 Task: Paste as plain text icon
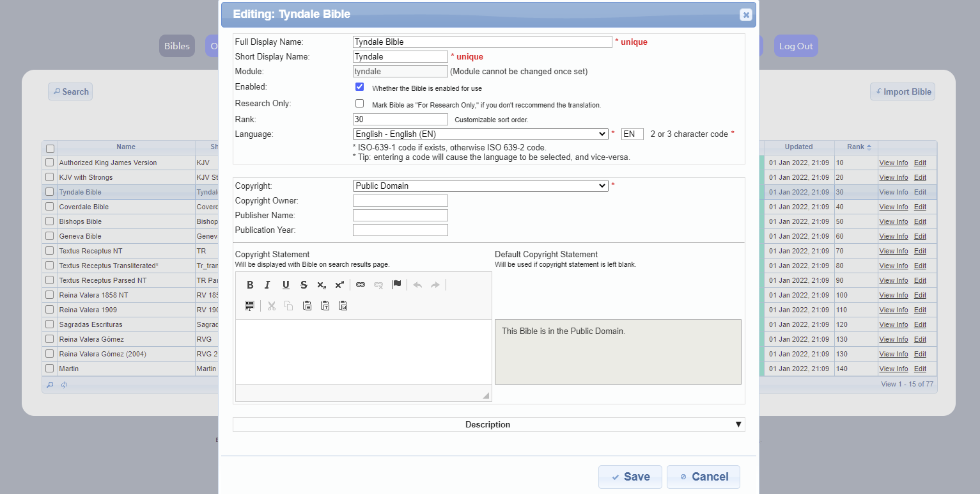click(325, 306)
